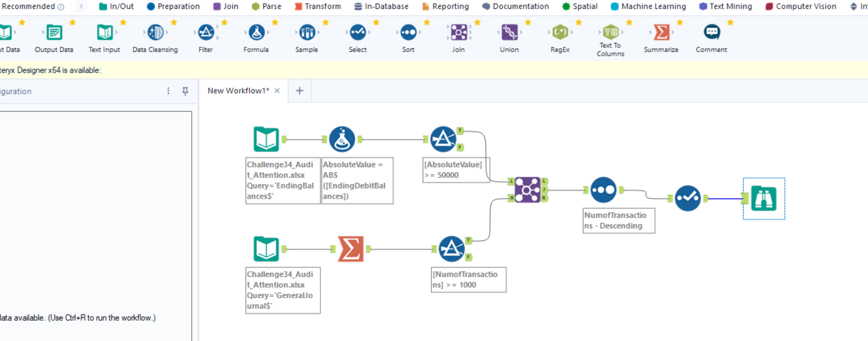Open the Machine Learning tool category

click(648, 7)
